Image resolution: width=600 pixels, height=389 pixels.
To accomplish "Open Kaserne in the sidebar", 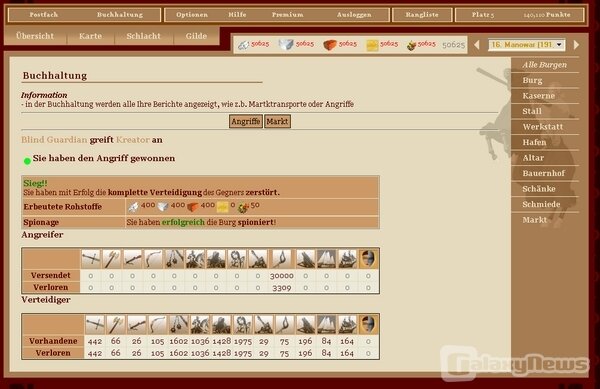I will coord(538,96).
